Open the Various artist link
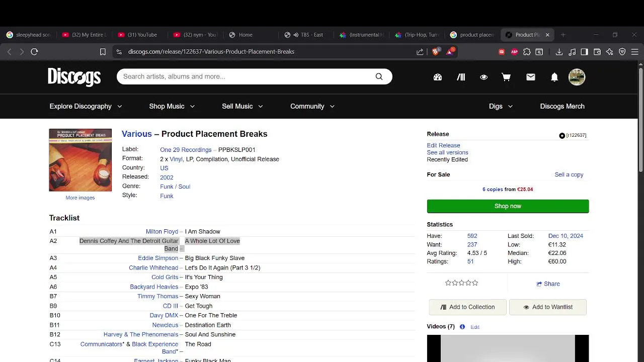 (x=137, y=134)
